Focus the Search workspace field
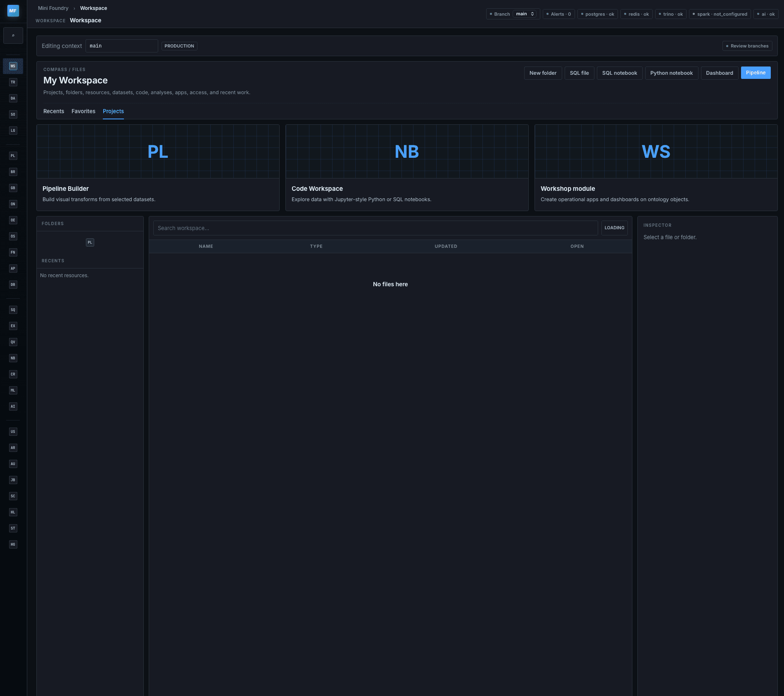The width and height of the screenshot is (784, 696). [375, 228]
